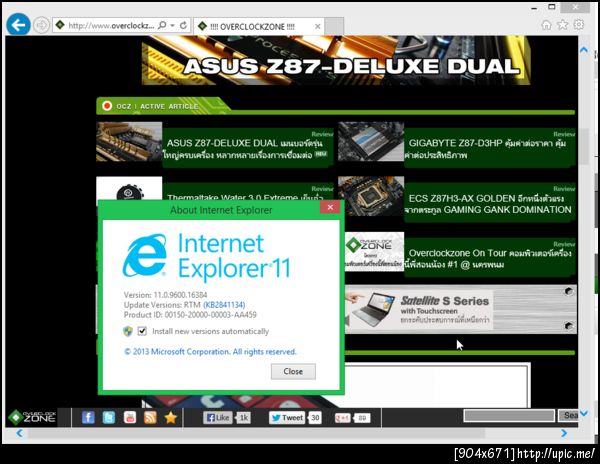Image resolution: width=600 pixels, height=464 pixels.
Task: Click the Facebook Like button
Action: point(218,418)
